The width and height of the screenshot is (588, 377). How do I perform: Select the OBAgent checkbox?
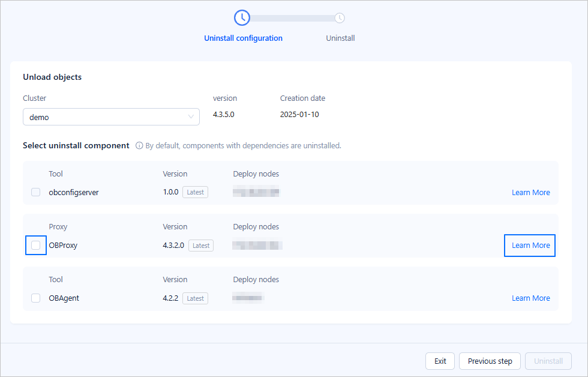tap(36, 298)
